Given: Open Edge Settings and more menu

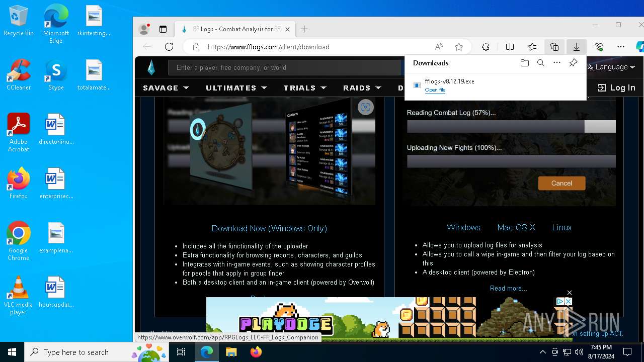Looking at the screenshot, I should tap(621, 47).
